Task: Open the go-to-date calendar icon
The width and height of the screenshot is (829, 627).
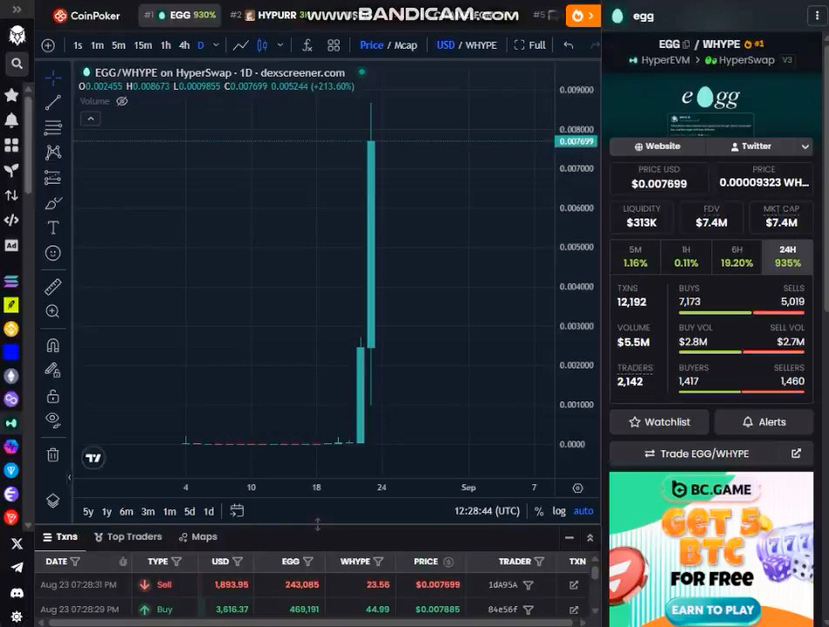Action: 237,511
